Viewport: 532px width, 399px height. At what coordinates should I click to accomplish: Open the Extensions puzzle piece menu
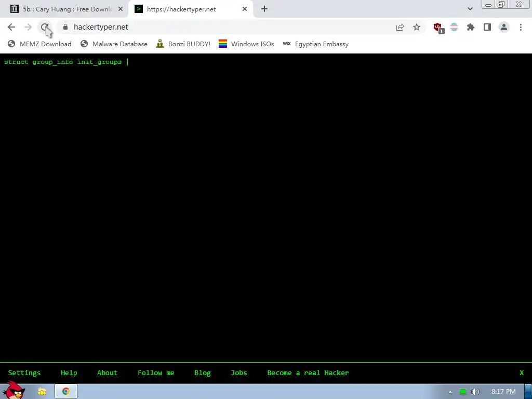[x=471, y=27]
